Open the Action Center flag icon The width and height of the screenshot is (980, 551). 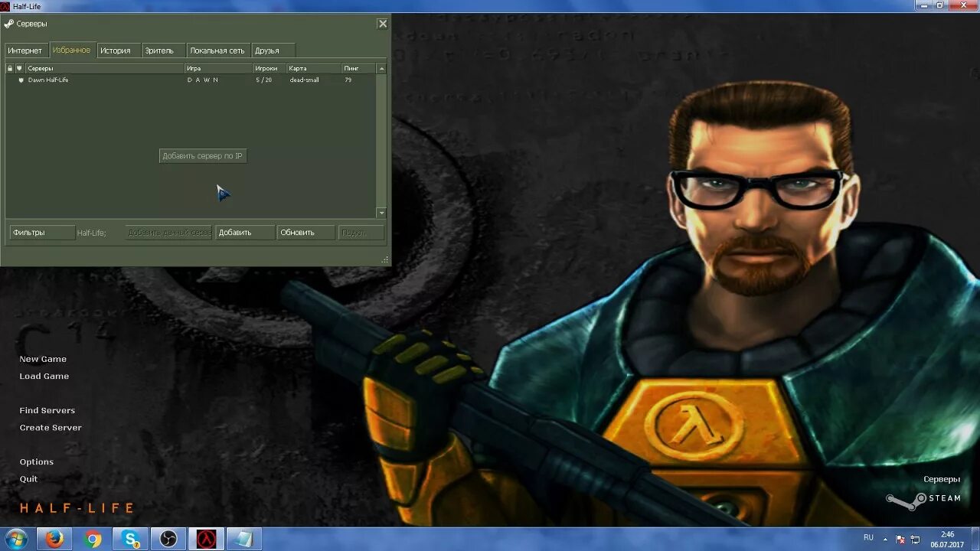[x=901, y=540]
